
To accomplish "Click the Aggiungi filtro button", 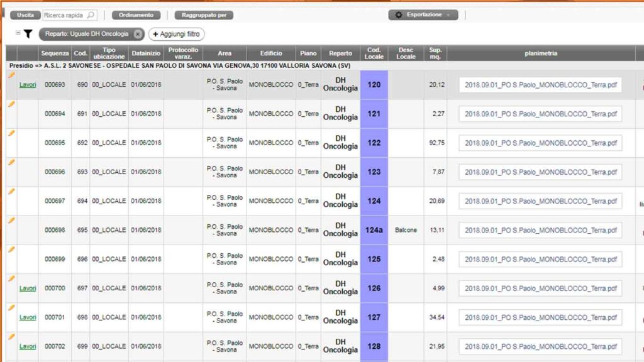I will 176,34.
